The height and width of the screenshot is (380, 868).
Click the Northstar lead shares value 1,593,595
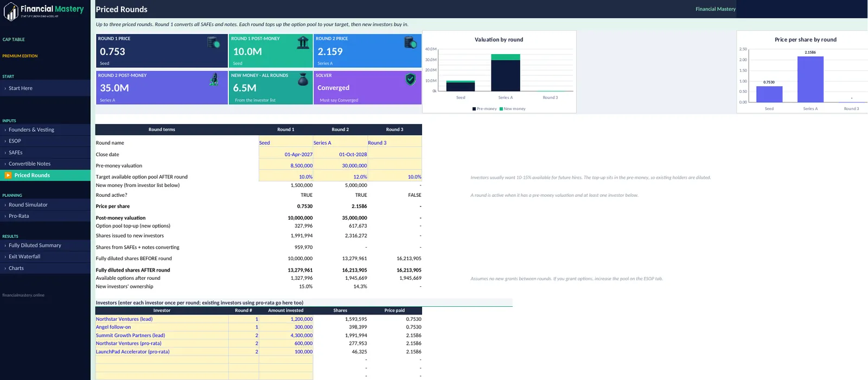[356, 319]
